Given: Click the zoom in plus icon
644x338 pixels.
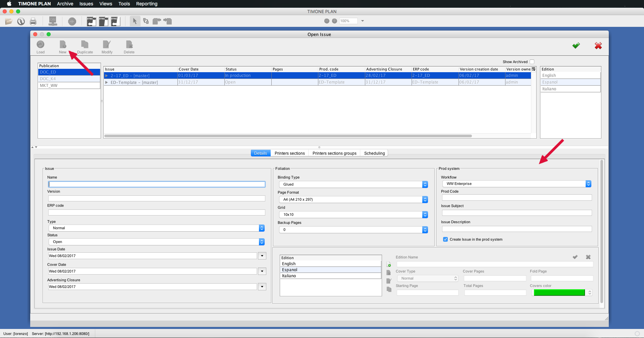Looking at the screenshot, I should point(334,21).
